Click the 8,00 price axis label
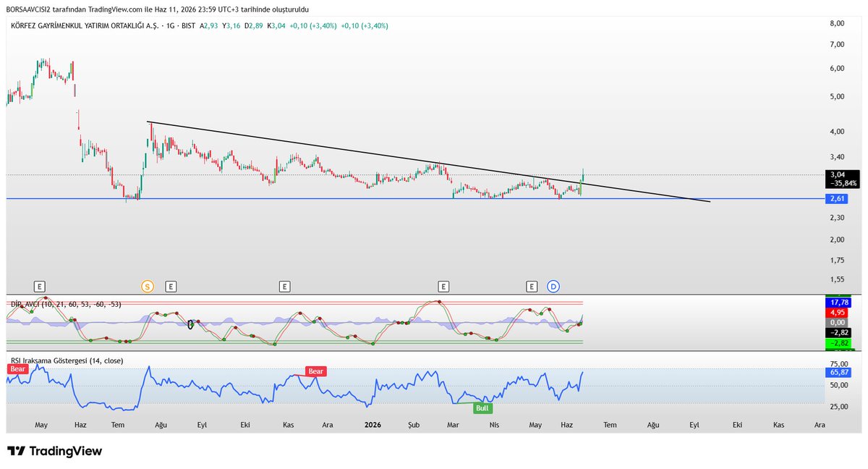The width and height of the screenshot is (868, 469). pos(837,23)
